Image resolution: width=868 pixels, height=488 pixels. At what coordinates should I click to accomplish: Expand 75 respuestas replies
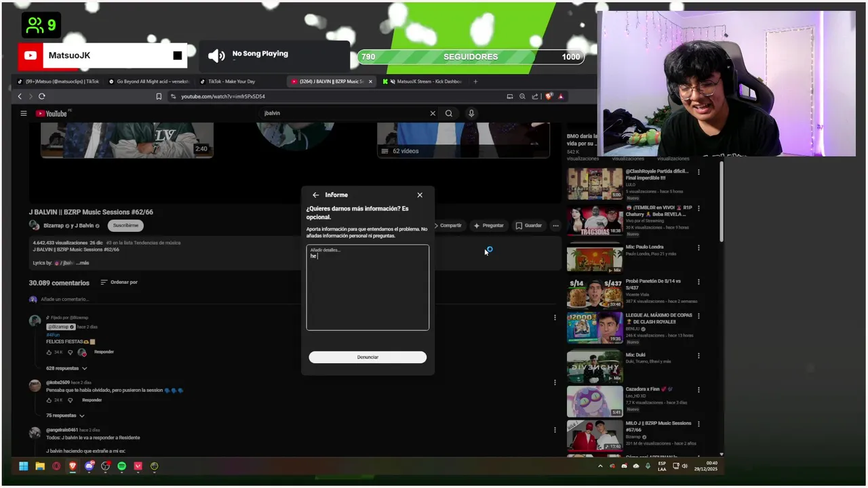(x=66, y=415)
